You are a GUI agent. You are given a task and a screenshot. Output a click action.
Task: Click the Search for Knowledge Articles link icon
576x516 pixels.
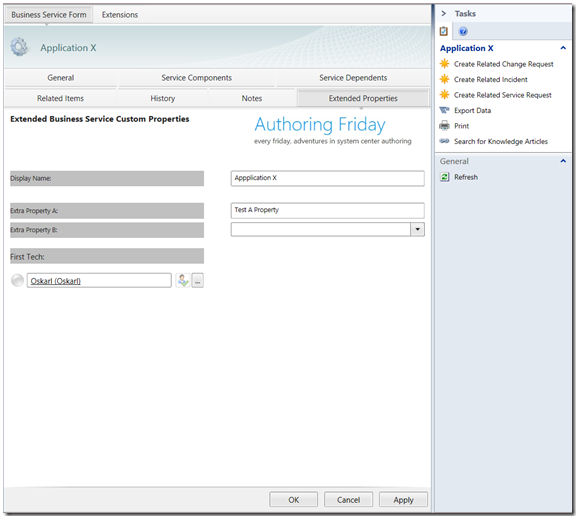[x=444, y=141]
